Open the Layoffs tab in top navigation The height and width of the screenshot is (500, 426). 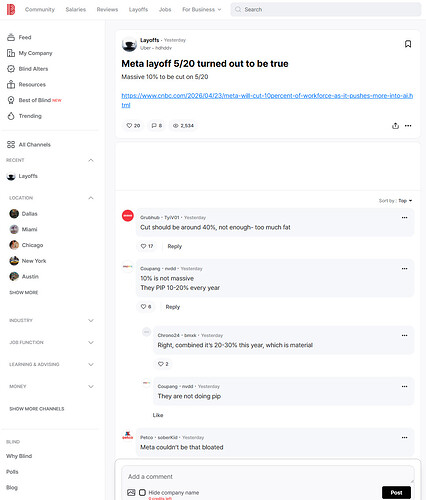click(x=138, y=10)
